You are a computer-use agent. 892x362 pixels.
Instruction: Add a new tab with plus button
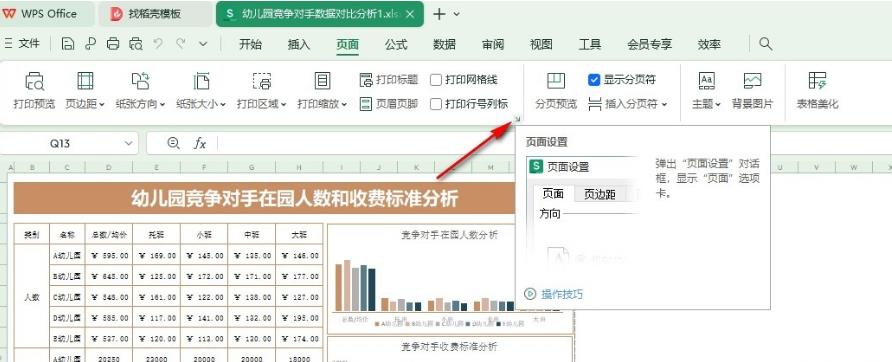(439, 14)
